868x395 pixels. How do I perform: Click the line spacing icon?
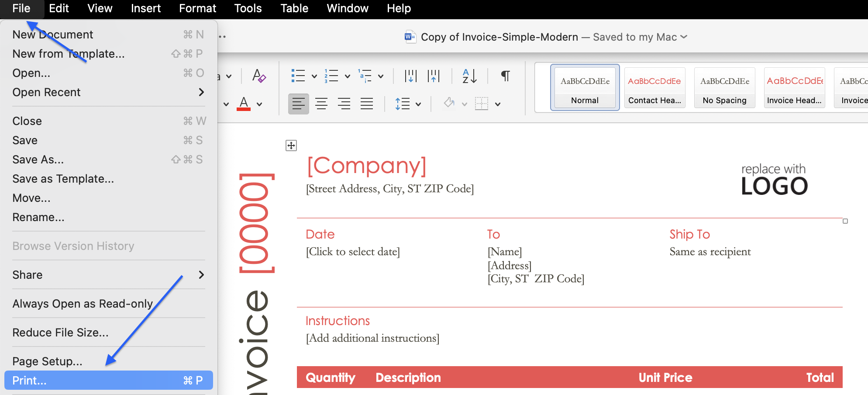point(403,104)
